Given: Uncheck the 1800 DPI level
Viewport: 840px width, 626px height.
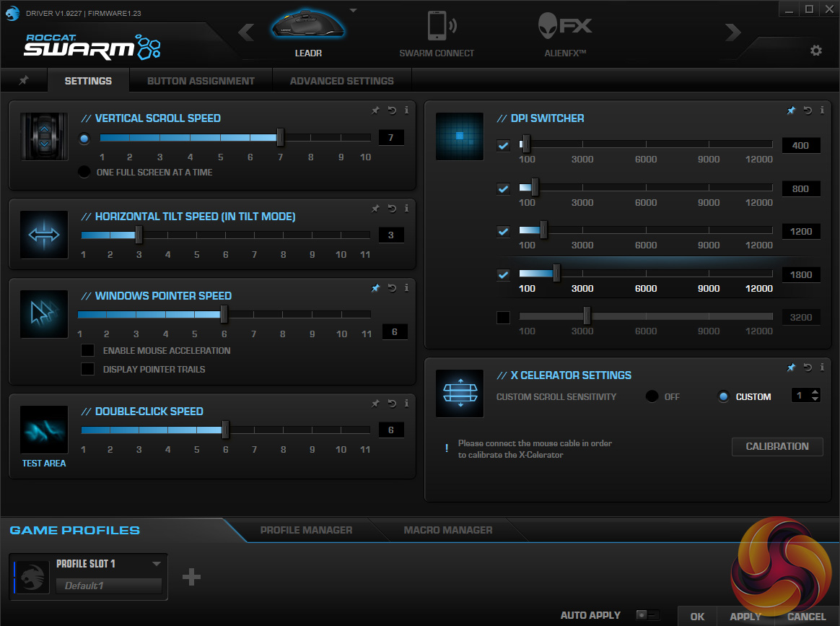Looking at the screenshot, I should point(503,274).
